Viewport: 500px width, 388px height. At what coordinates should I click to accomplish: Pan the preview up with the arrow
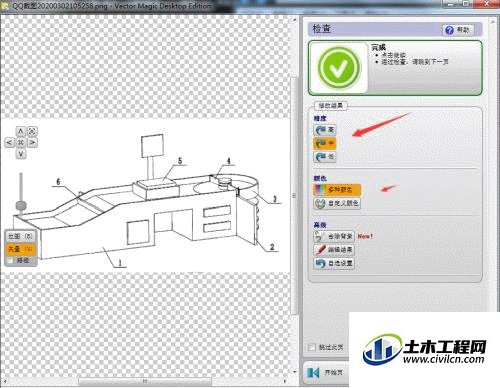[x=21, y=131]
